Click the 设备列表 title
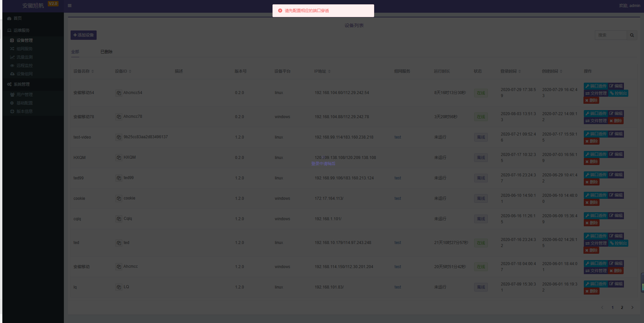 [354, 25]
